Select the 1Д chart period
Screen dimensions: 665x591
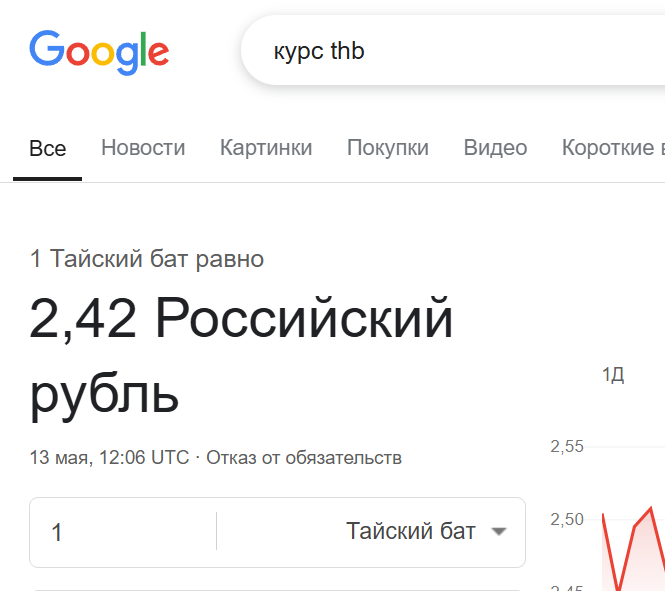point(613,375)
